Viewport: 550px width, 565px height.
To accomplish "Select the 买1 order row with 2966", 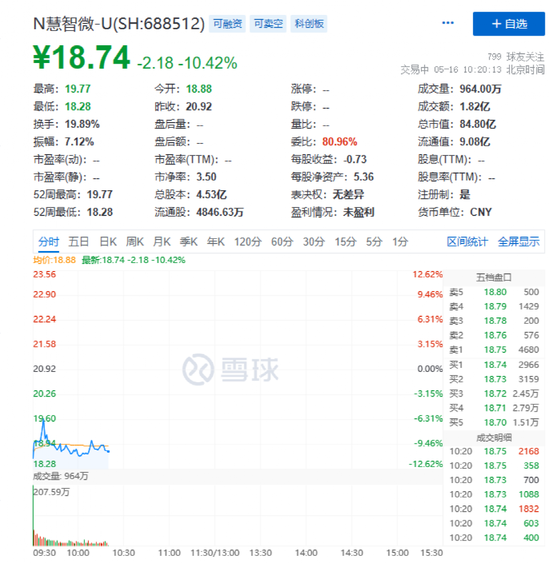I will (493, 365).
